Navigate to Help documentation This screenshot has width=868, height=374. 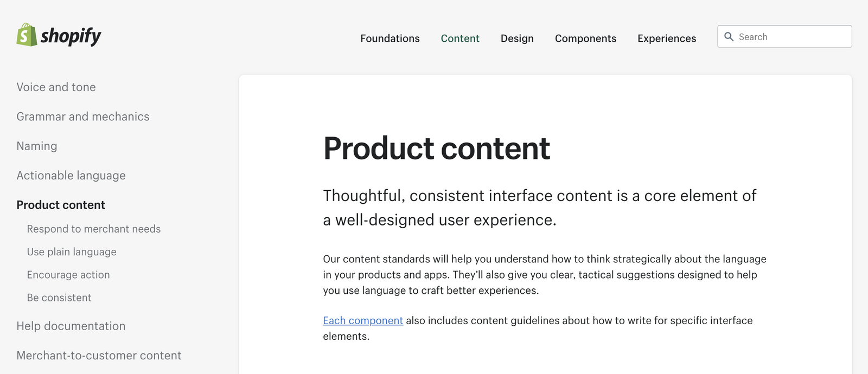[71, 326]
